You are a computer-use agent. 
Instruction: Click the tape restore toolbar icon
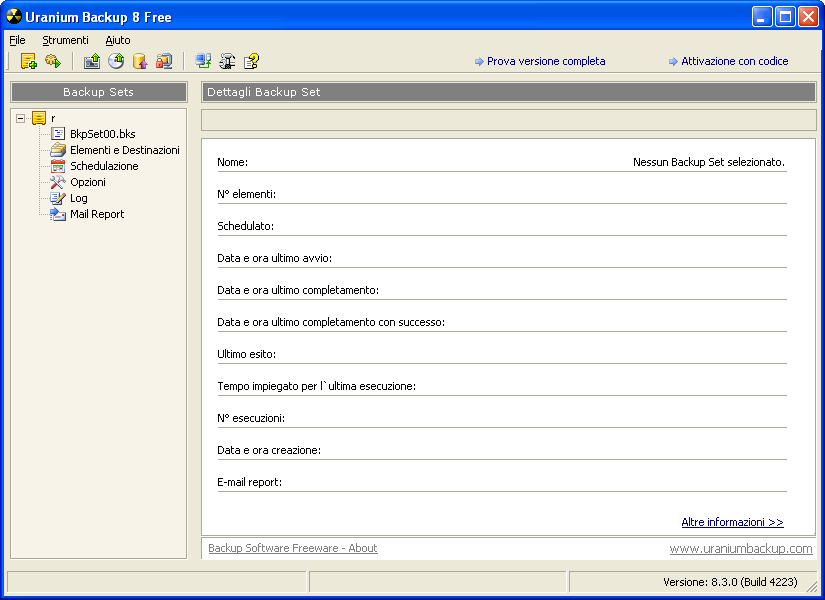tap(92, 61)
